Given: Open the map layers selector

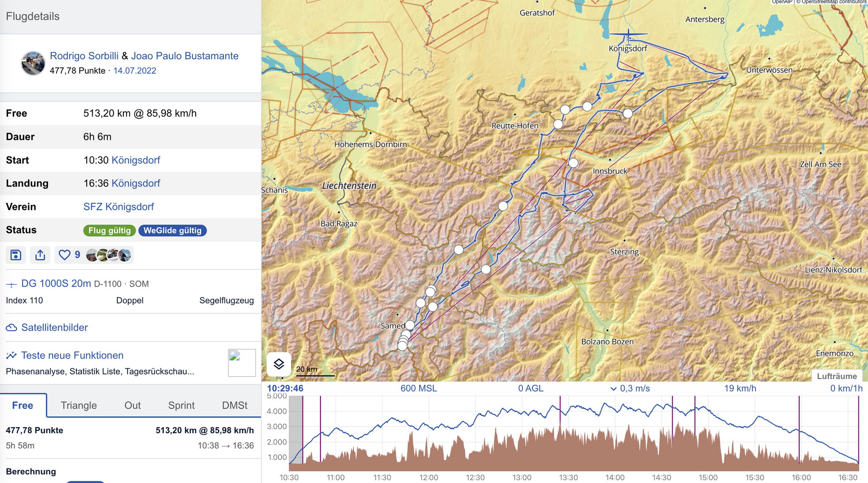Looking at the screenshot, I should 279,364.
